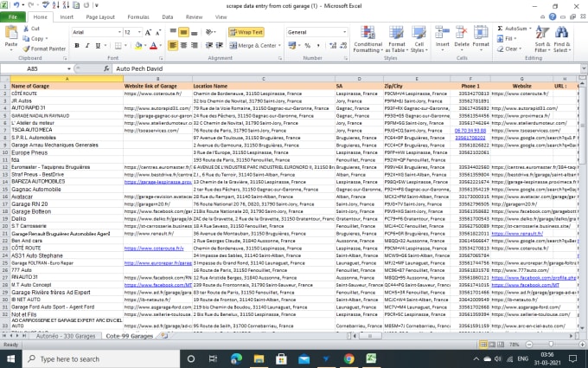Open the Font dialog launcher
This screenshot has width=588, height=368.
pos(161,58)
